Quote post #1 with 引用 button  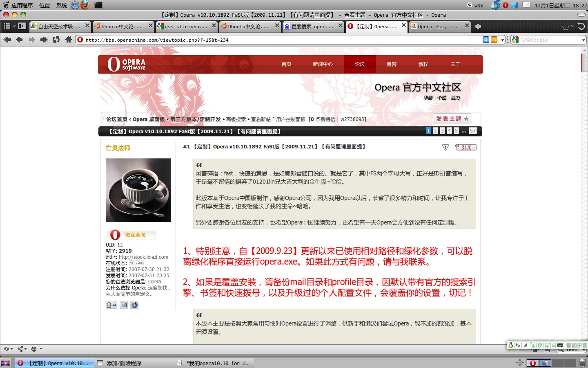[x=465, y=147]
